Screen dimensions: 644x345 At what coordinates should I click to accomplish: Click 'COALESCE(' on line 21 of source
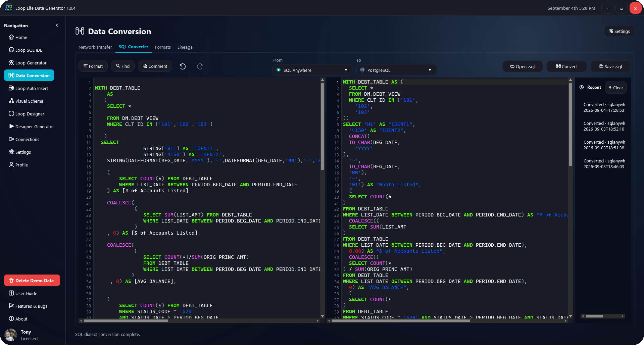point(120,203)
